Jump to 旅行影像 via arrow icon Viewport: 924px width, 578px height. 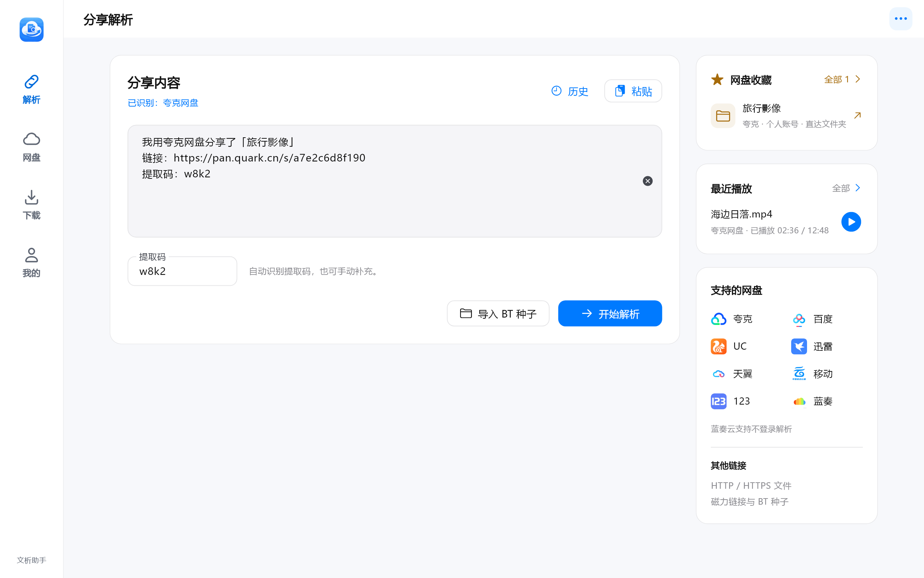[857, 116]
